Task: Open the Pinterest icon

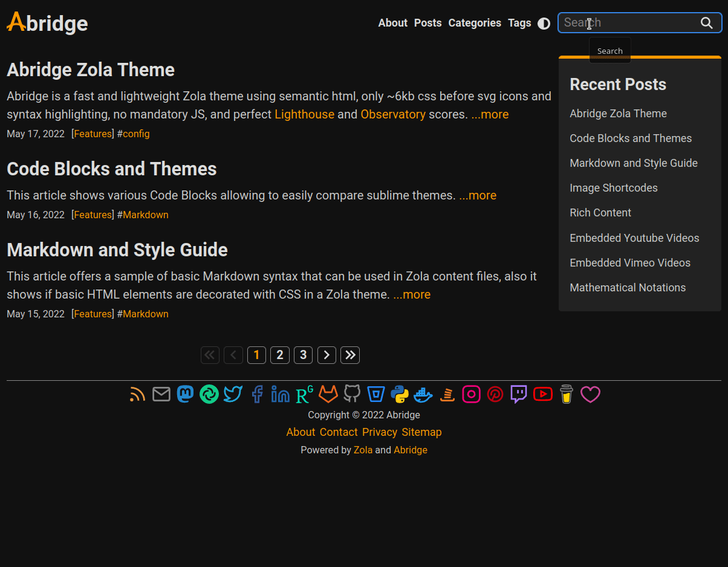Action: coord(495,395)
